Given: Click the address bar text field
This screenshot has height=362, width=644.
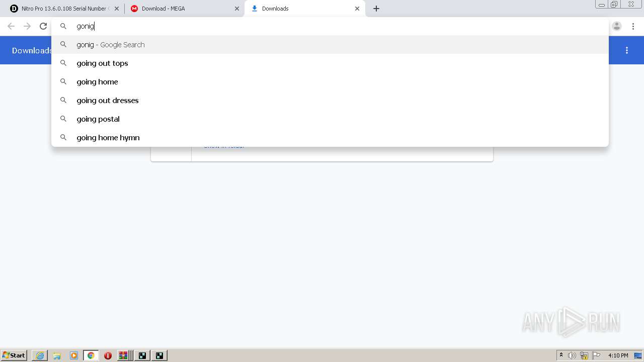Looking at the screenshot, I should [330, 26].
